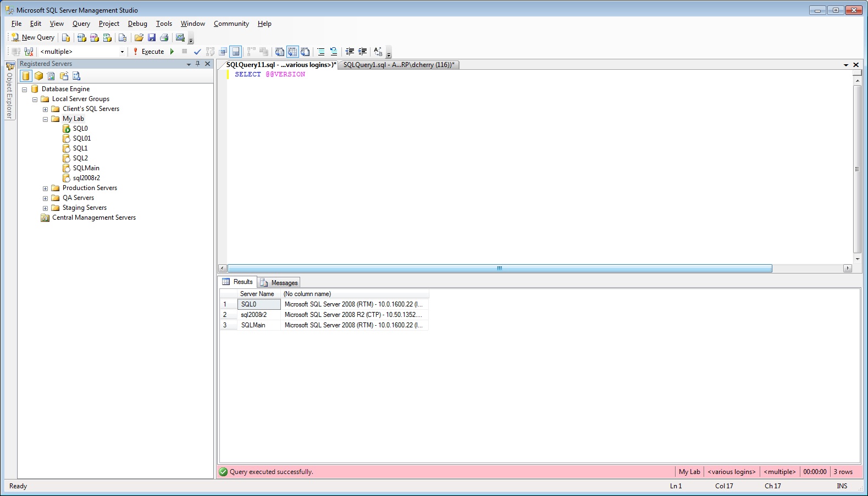Expand the QA Servers group
Viewport: 868px width, 496px height.
pos(45,198)
